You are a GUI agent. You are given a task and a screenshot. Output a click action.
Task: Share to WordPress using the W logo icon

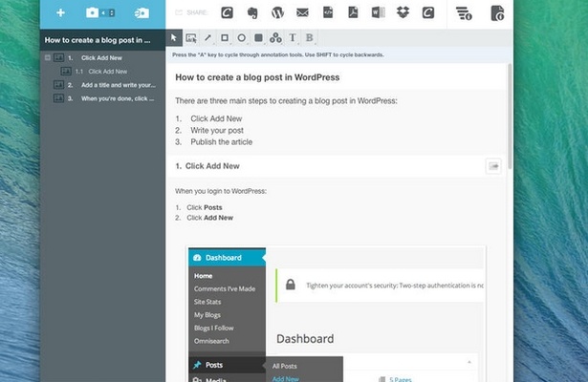click(x=277, y=13)
